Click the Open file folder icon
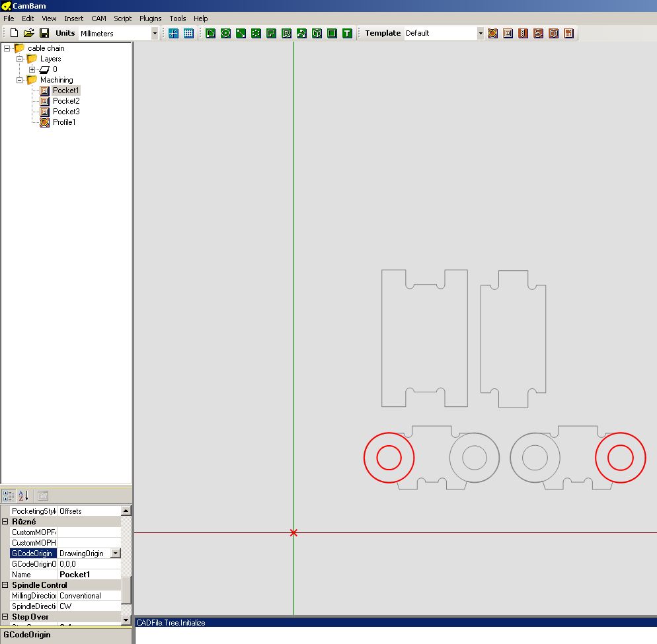The height and width of the screenshot is (644, 657). [29, 33]
